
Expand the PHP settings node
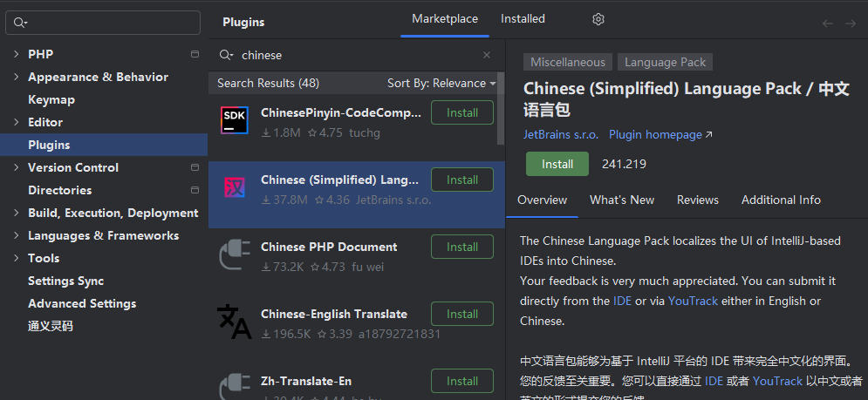click(16, 54)
